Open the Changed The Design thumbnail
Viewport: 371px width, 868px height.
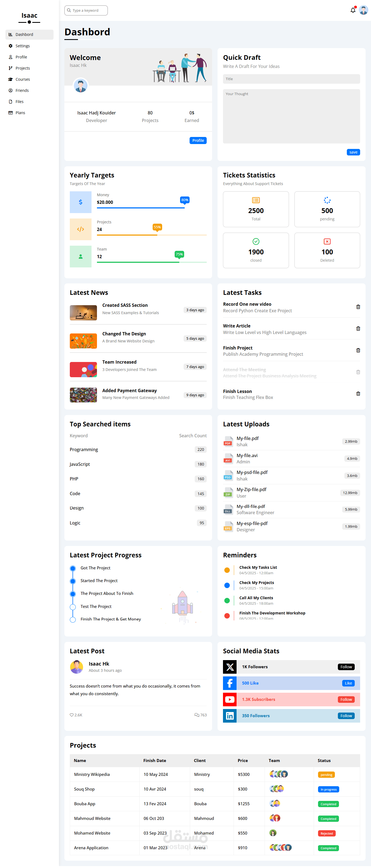tap(83, 341)
